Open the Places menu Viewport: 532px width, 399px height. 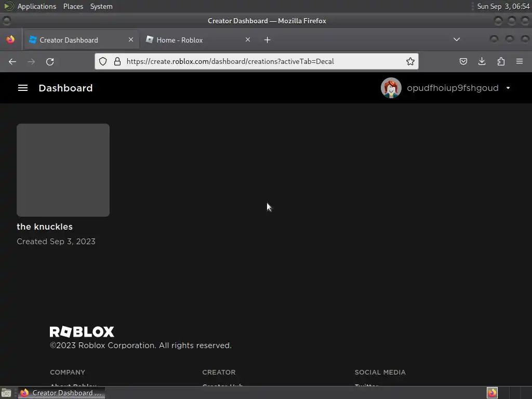(x=73, y=6)
